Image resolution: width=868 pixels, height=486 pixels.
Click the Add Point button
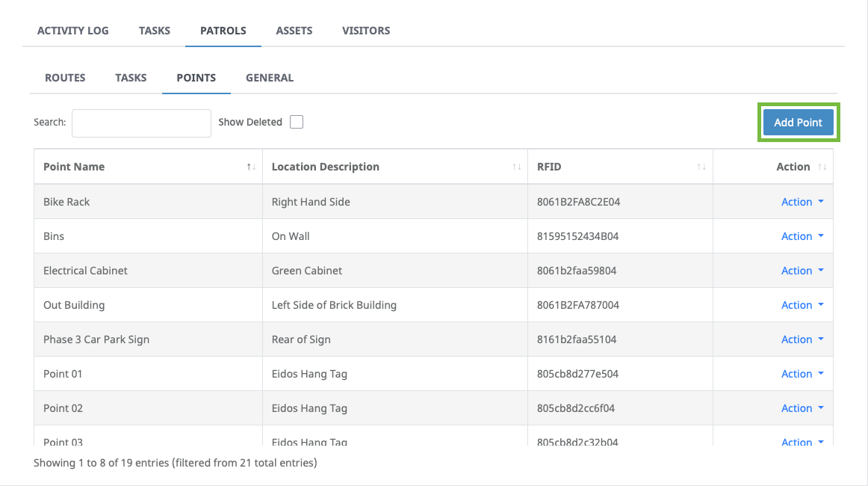click(x=798, y=121)
